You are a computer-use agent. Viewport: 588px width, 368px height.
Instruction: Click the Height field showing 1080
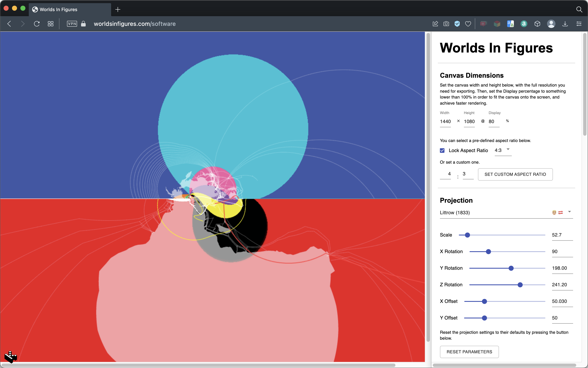click(469, 121)
